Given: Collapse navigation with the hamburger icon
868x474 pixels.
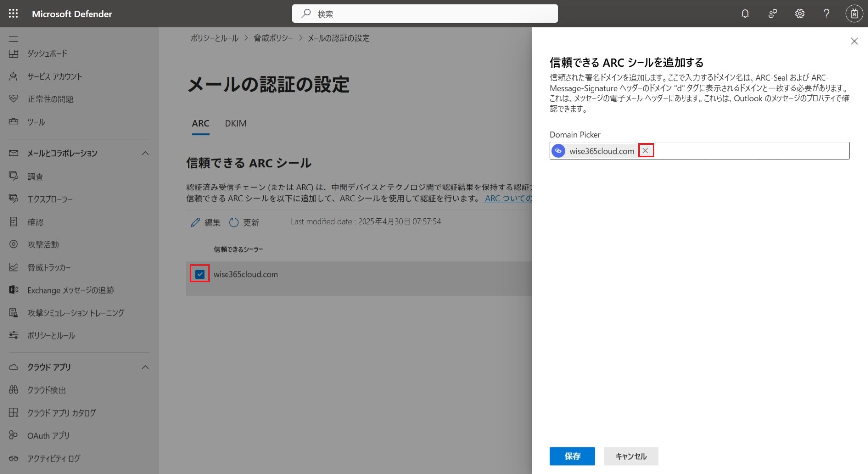Looking at the screenshot, I should coord(14,39).
